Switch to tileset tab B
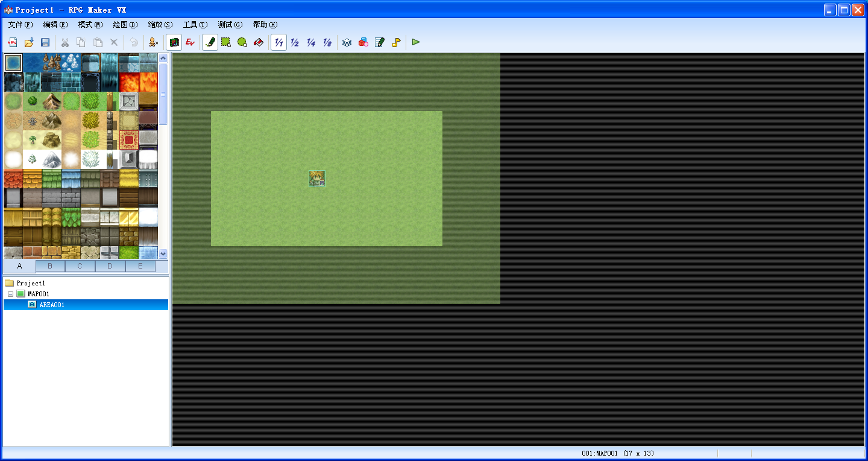This screenshot has width=868, height=461. pos(50,266)
